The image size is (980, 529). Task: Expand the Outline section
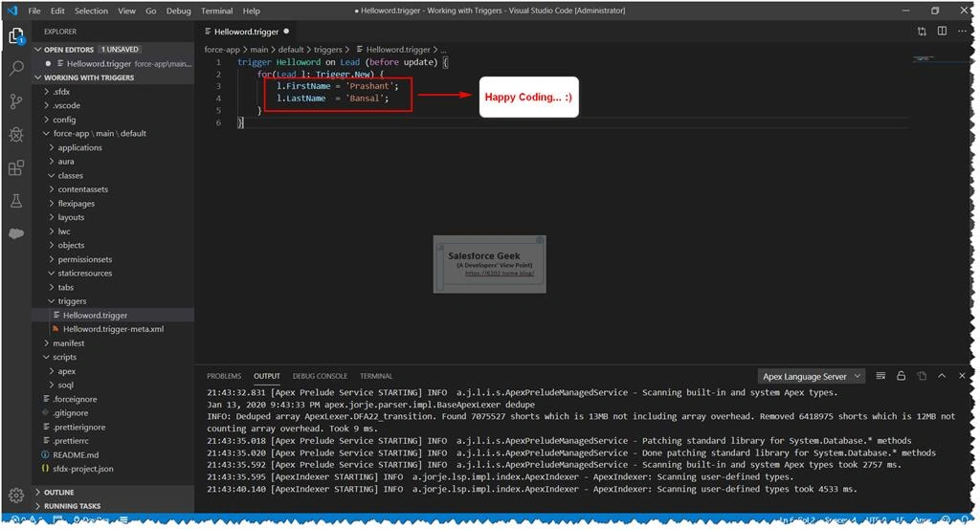(x=113, y=492)
